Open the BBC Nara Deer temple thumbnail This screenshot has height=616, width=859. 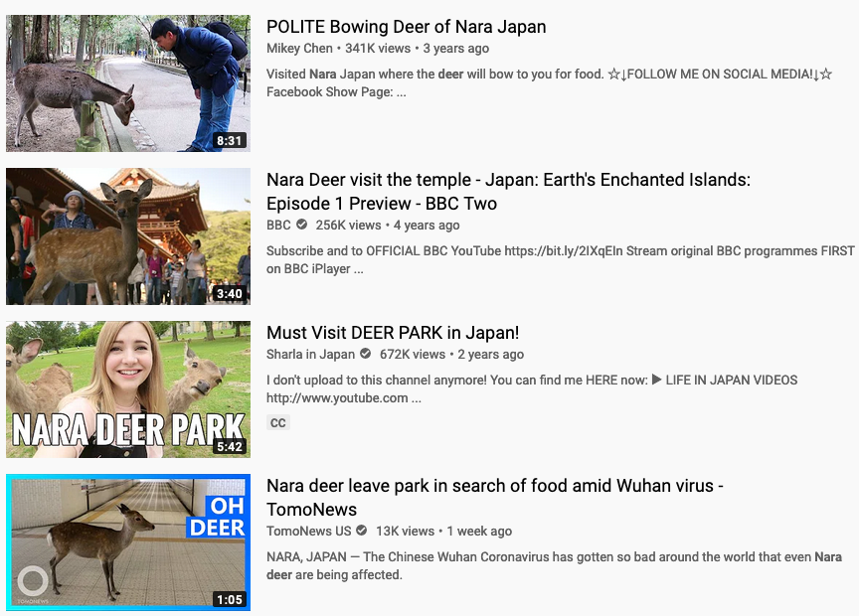tap(128, 236)
